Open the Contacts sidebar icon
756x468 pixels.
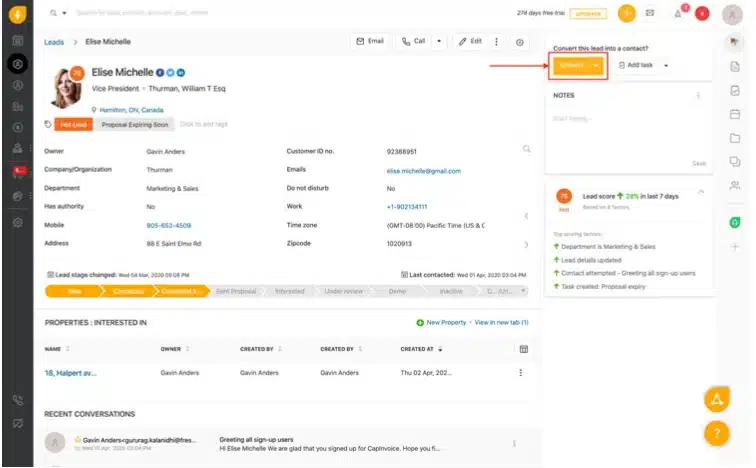18,85
